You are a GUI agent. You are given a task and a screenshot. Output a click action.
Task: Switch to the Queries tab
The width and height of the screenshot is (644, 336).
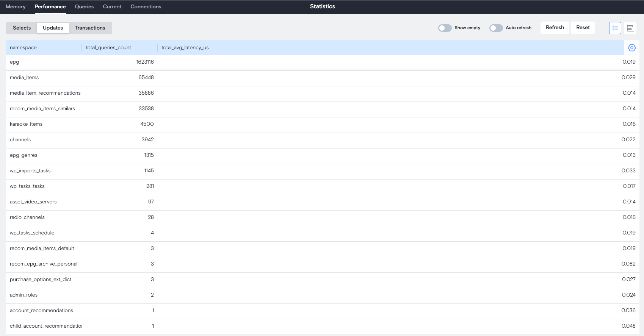tap(84, 7)
